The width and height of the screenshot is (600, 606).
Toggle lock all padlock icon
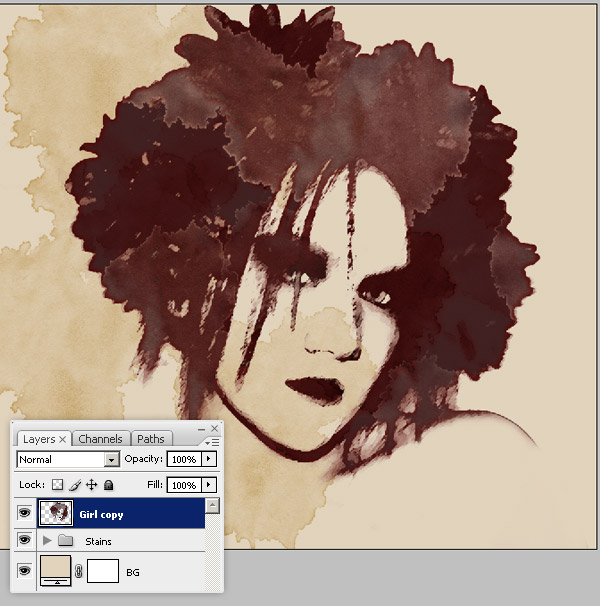[x=109, y=485]
